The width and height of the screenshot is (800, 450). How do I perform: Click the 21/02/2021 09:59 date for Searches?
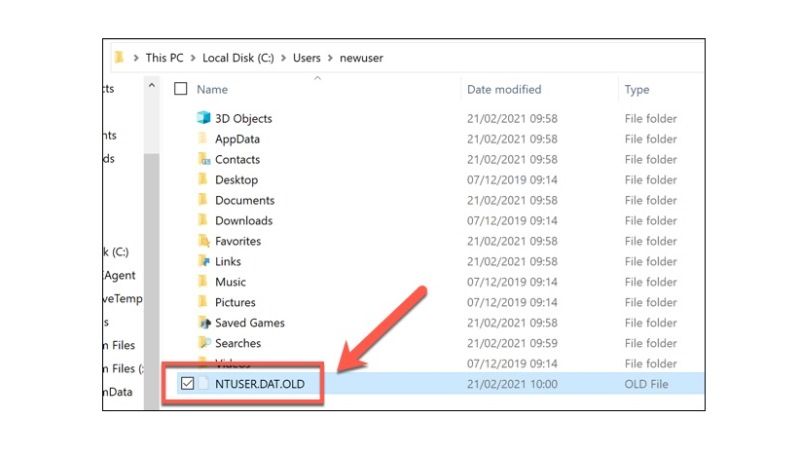pyautogui.click(x=512, y=343)
